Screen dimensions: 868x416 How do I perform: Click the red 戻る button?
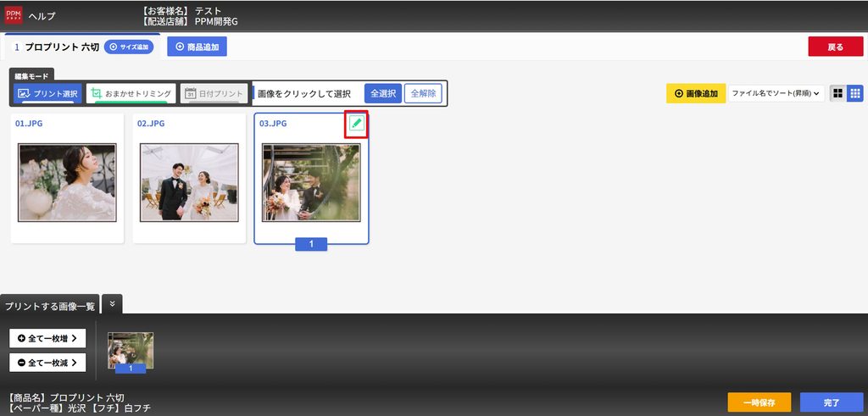pos(835,47)
